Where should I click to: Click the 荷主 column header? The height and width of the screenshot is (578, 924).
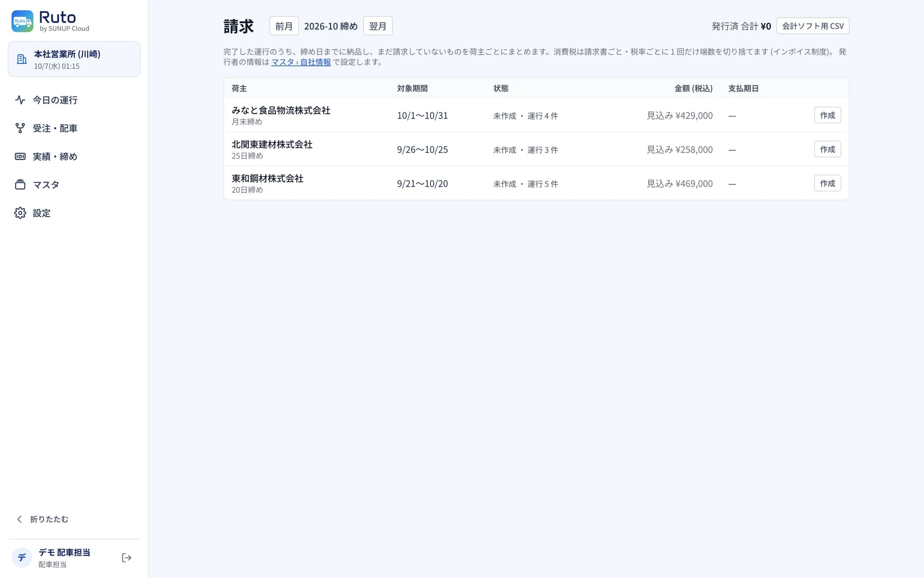pos(239,88)
